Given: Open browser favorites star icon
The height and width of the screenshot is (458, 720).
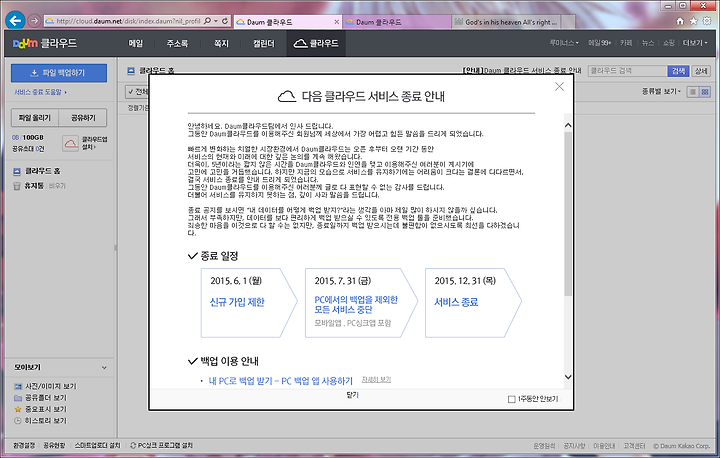Looking at the screenshot, I should click(693, 21).
